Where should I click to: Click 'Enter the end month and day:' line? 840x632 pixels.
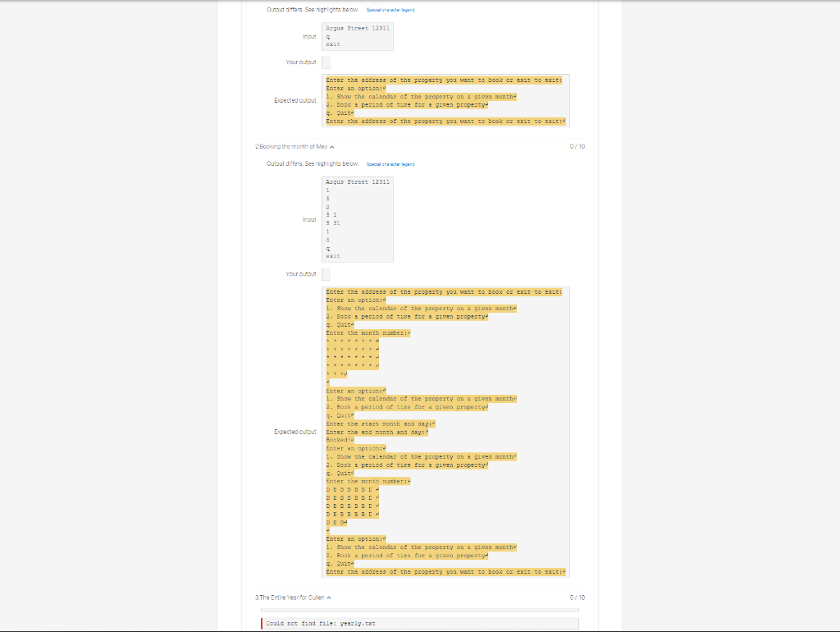(x=377, y=432)
